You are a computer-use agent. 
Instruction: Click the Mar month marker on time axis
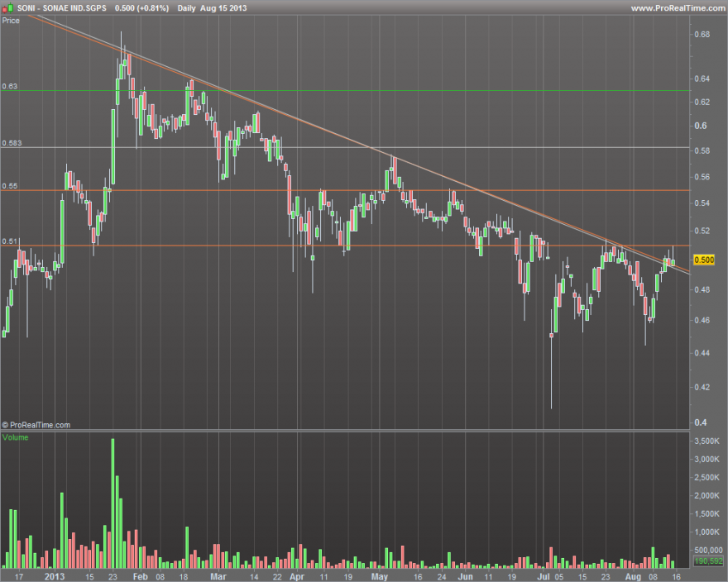(x=218, y=576)
